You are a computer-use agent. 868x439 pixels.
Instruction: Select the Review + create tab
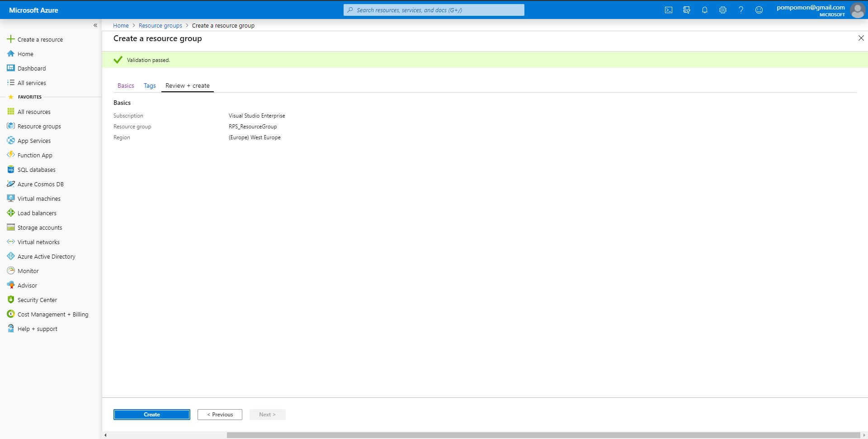[188, 85]
